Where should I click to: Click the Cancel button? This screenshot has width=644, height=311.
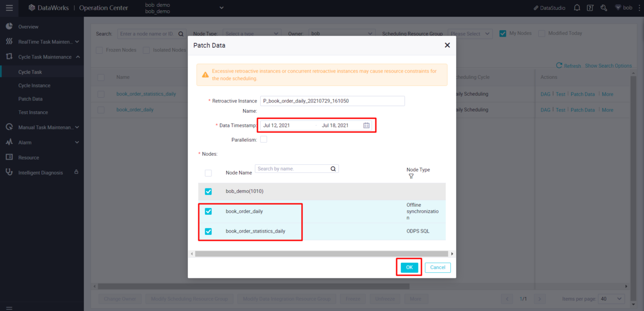click(x=438, y=267)
